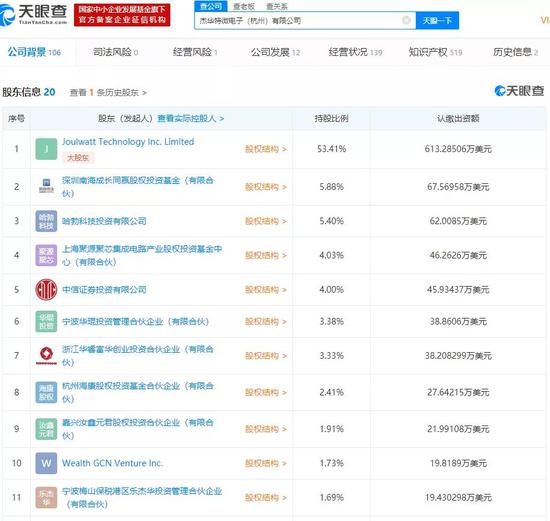
Task: Click the 哈勃科技 shareholder logo icon
Action: [x=46, y=221]
